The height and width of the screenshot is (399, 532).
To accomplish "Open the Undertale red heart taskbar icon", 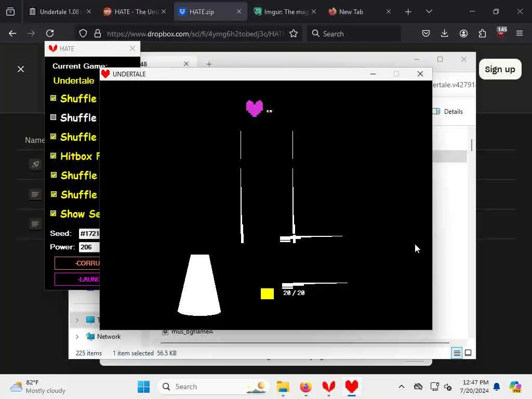I will pyautogui.click(x=352, y=387).
